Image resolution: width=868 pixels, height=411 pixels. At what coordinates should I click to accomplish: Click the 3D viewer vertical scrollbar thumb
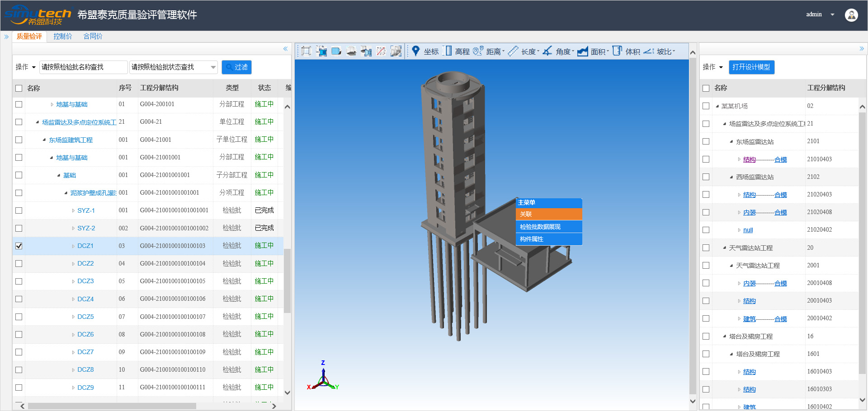tap(693, 226)
